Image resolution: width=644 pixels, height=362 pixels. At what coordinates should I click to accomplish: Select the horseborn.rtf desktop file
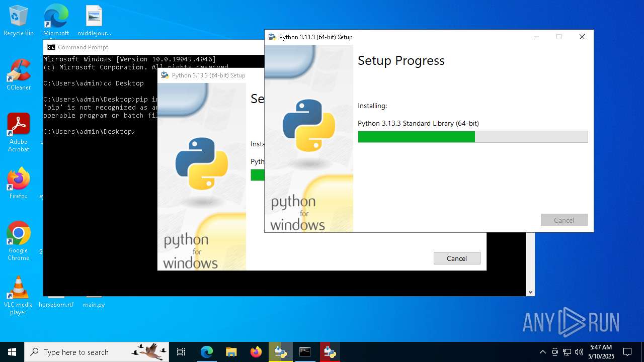[56, 304]
